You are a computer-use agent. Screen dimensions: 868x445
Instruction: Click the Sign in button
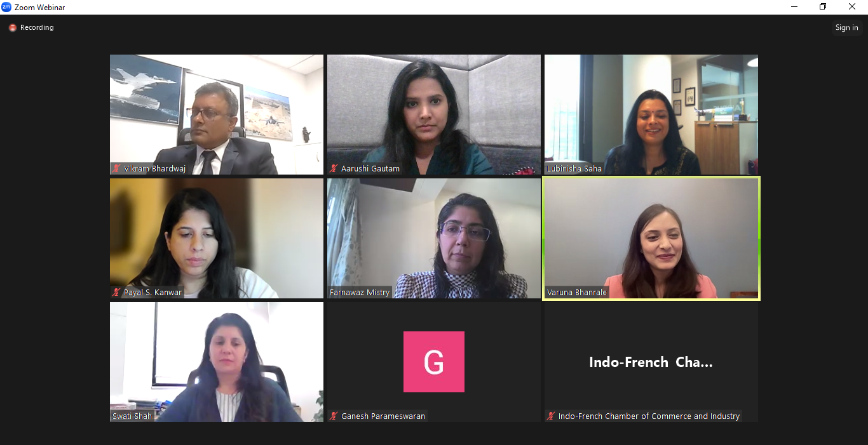(846, 27)
